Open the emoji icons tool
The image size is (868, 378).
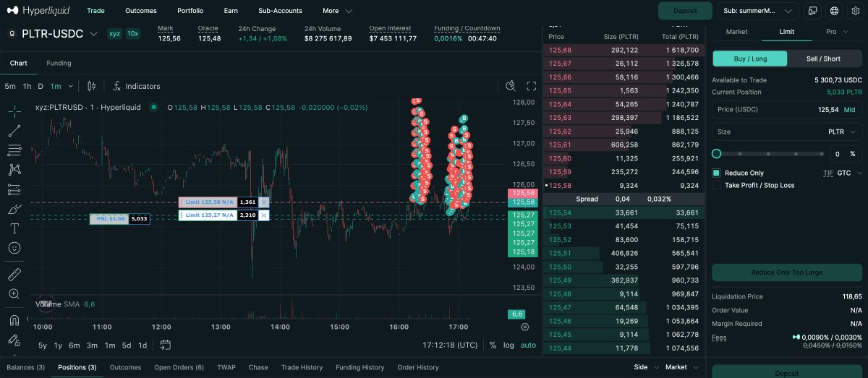tap(14, 248)
